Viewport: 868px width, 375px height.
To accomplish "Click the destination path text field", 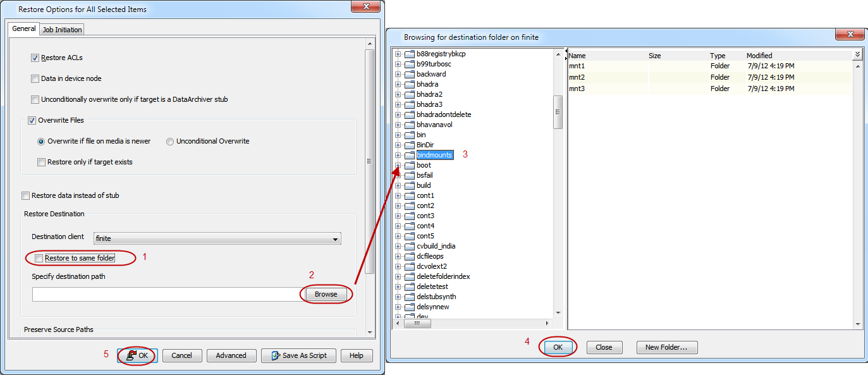I will click(164, 294).
